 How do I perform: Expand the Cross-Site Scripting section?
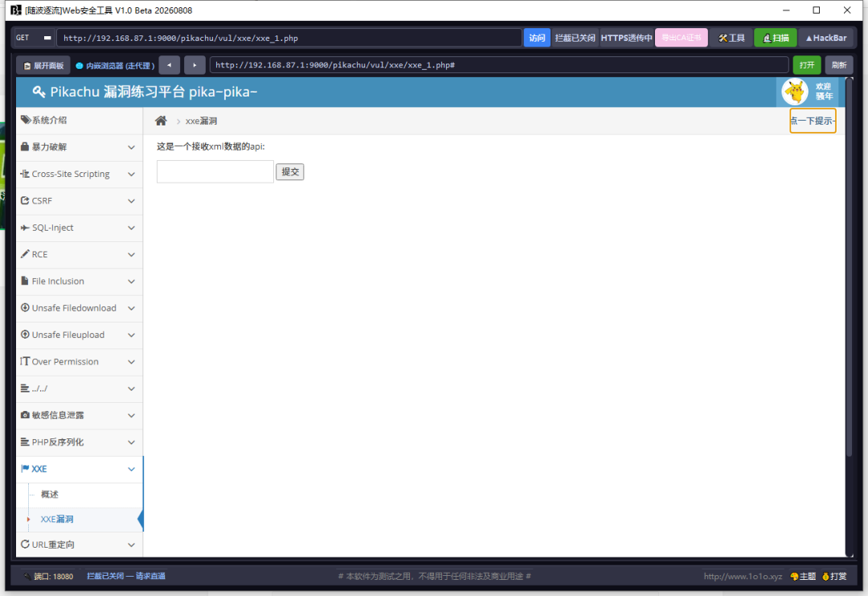coord(79,174)
